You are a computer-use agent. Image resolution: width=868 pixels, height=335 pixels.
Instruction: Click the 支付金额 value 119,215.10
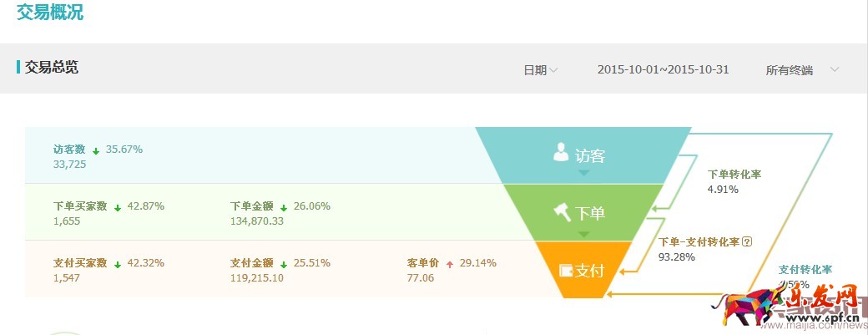[x=257, y=277]
